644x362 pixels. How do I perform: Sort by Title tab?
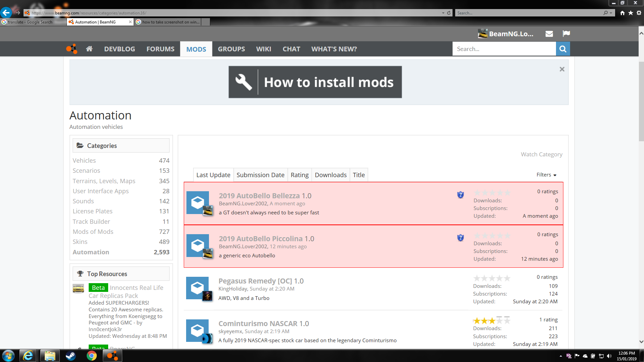click(359, 175)
